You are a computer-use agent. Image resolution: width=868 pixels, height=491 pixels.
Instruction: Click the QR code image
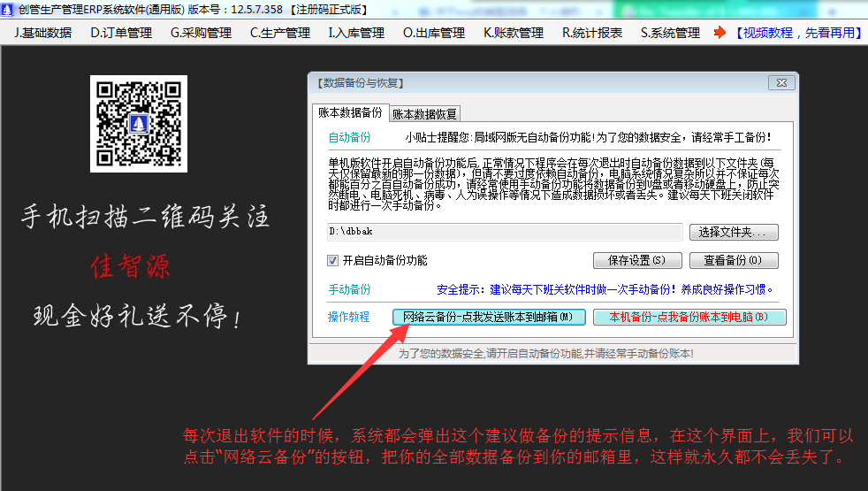tap(139, 123)
